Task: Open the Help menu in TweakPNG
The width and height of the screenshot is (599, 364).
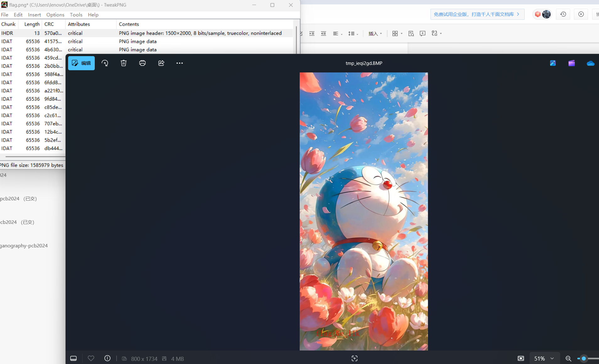Action: pyautogui.click(x=93, y=15)
